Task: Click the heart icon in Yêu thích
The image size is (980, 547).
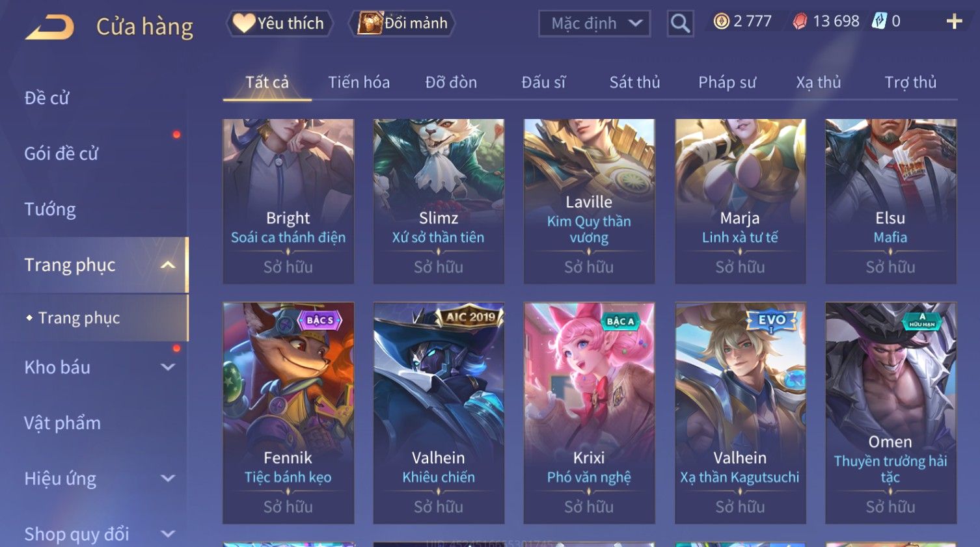Action: [244, 23]
